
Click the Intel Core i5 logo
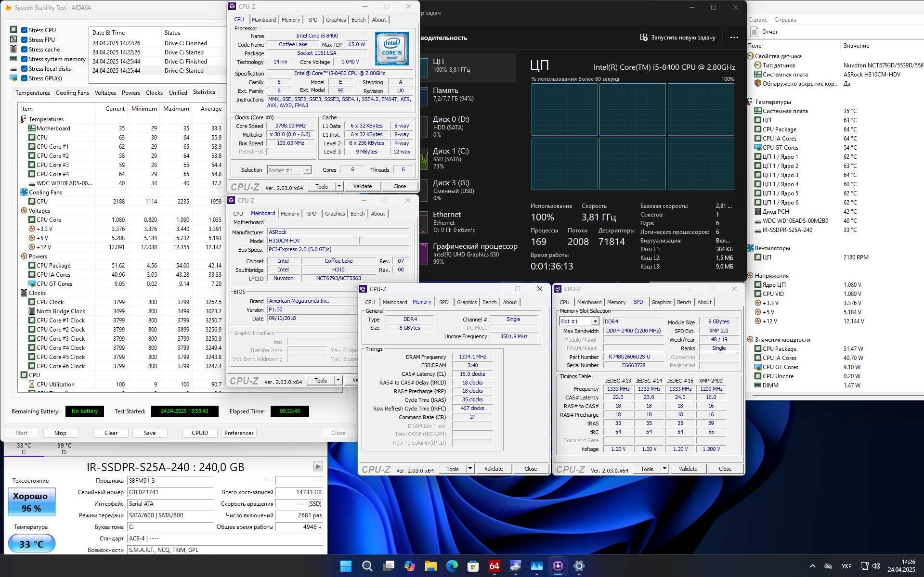(x=392, y=49)
